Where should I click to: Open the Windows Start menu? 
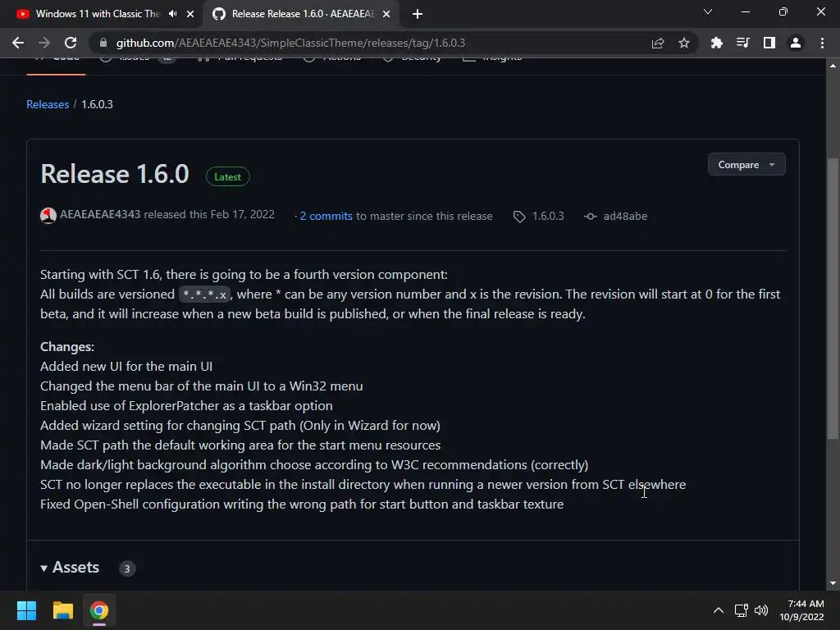point(26,610)
